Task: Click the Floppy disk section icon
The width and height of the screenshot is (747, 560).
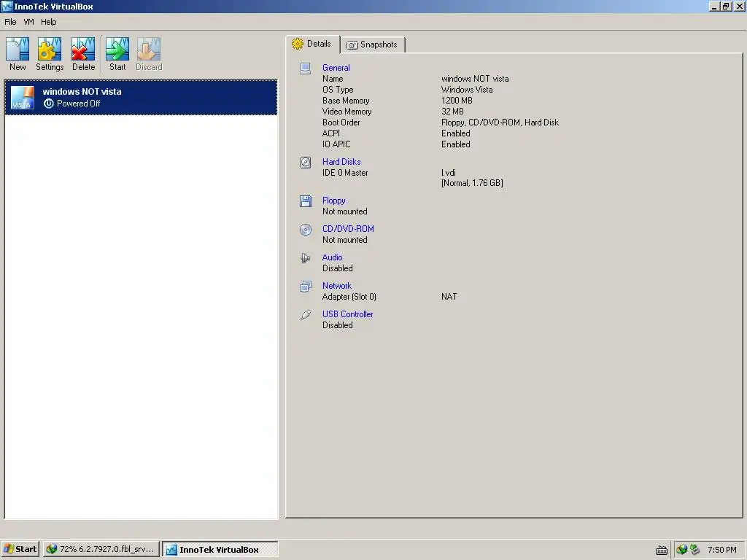Action: pos(306,201)
